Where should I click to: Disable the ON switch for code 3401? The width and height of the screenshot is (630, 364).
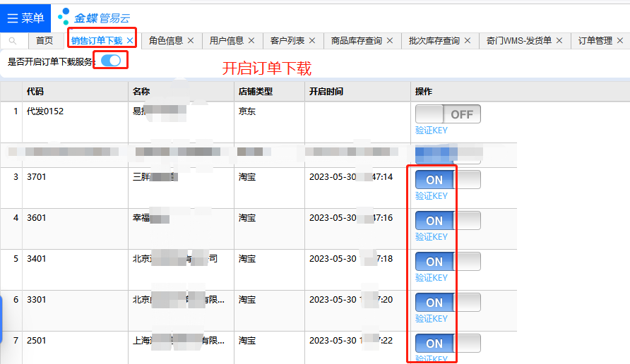[448, 262]
